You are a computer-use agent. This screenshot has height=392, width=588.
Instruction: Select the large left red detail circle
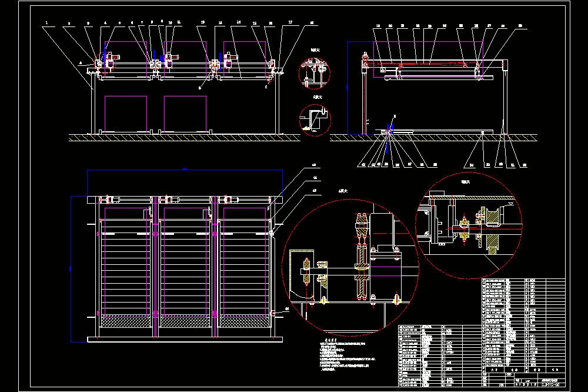click(x=350, y=267)
